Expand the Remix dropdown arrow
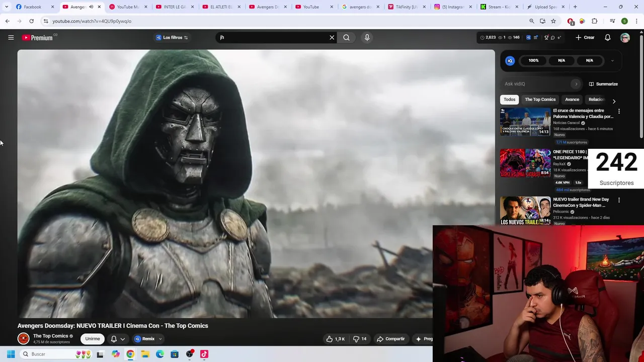The width and height of the screenshot is (644, 362). point(160,339)
